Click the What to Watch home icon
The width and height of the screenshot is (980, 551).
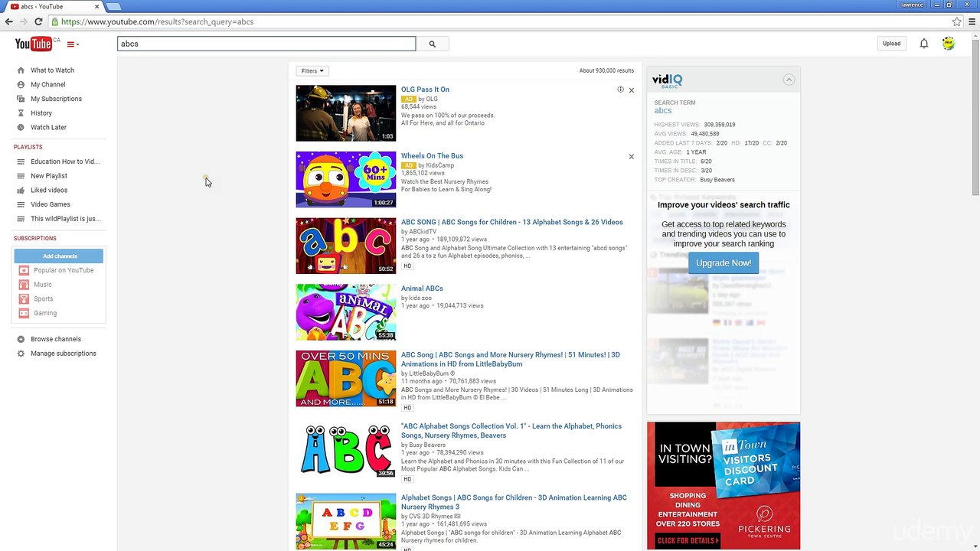tap(21, 70)
